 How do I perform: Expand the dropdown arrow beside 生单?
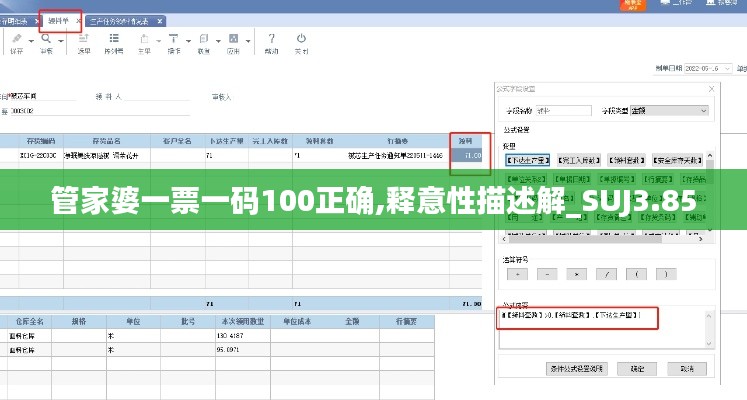pyautogui.click(x=159, y=41)
